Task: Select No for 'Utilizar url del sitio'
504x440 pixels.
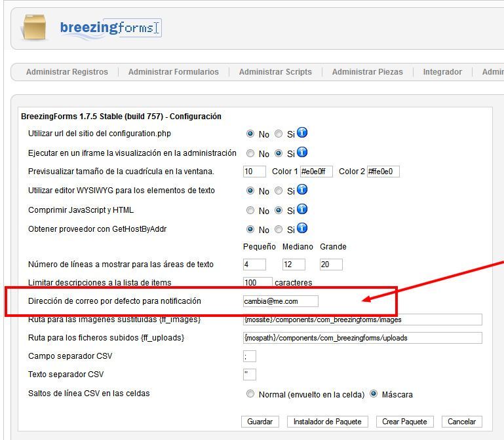Action: [250, 134]
